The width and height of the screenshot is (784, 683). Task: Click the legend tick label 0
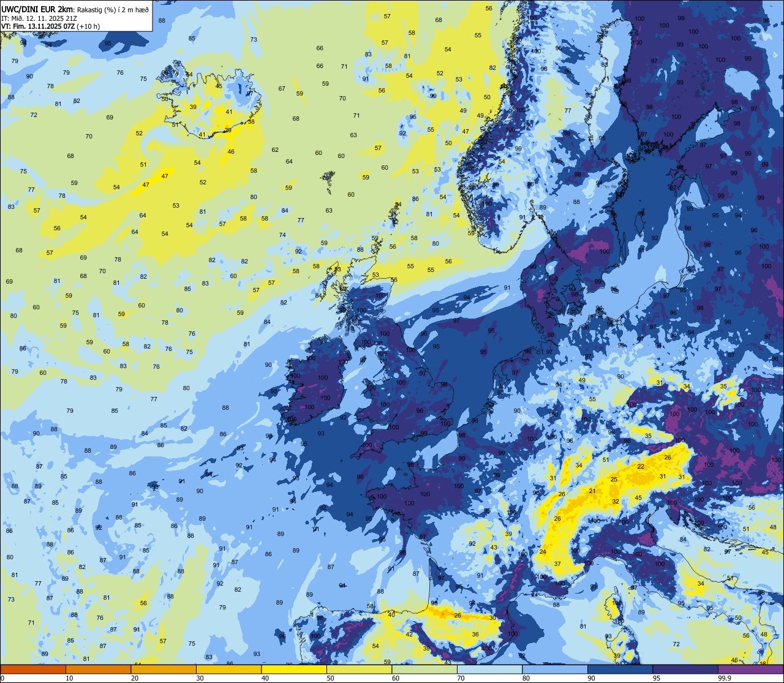click(2, 678)
